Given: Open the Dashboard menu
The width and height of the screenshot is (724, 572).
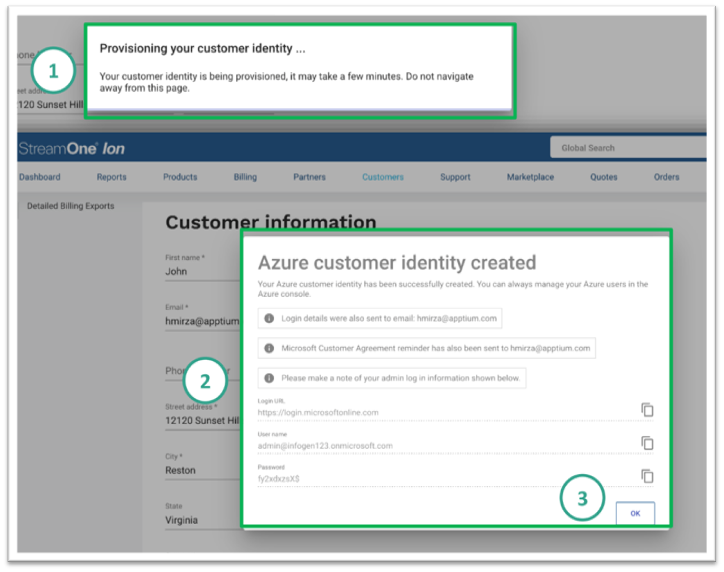Looking at the screenshot, I should (39, 177).
